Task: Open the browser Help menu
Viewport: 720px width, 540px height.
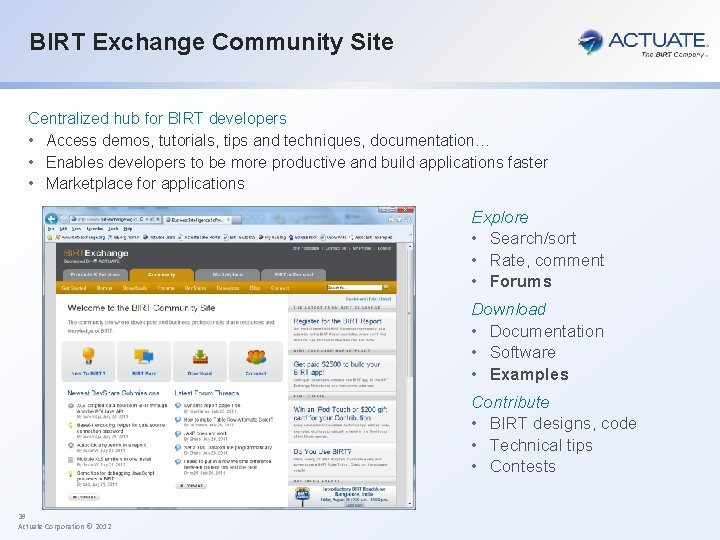Action: pos(128,229)
